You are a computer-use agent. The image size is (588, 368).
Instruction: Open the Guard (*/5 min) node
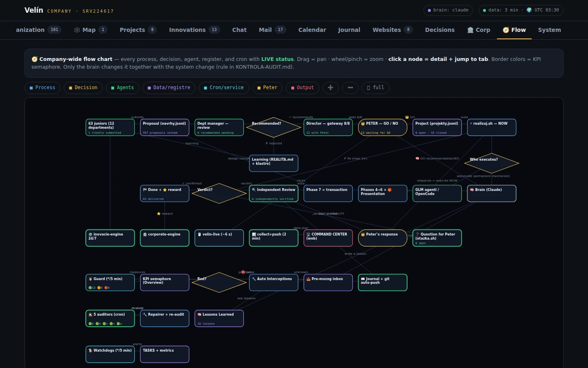pos(110,283)
